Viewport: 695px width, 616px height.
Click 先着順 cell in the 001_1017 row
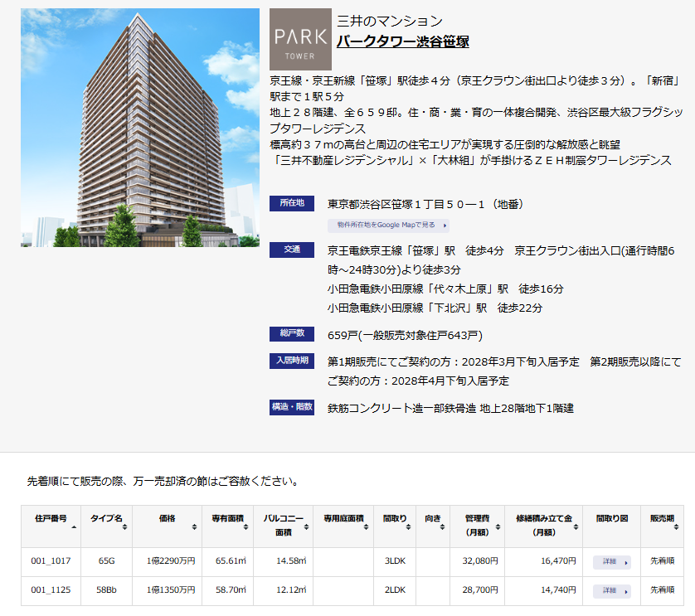(662, 561)
